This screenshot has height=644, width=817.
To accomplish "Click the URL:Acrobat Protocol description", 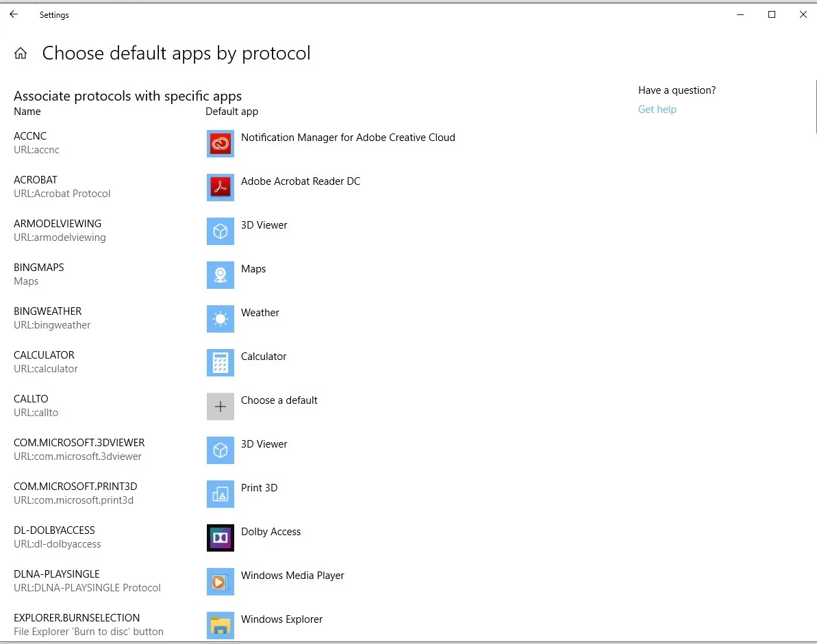I will pos(62,194).
